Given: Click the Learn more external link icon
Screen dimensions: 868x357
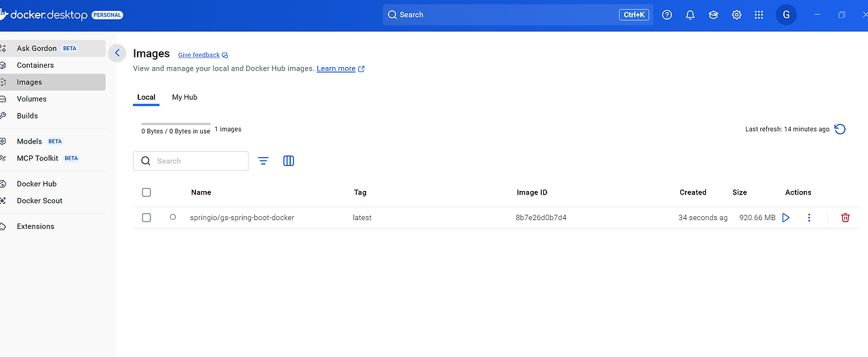Looking at the screenshot, I should (361, 68).
